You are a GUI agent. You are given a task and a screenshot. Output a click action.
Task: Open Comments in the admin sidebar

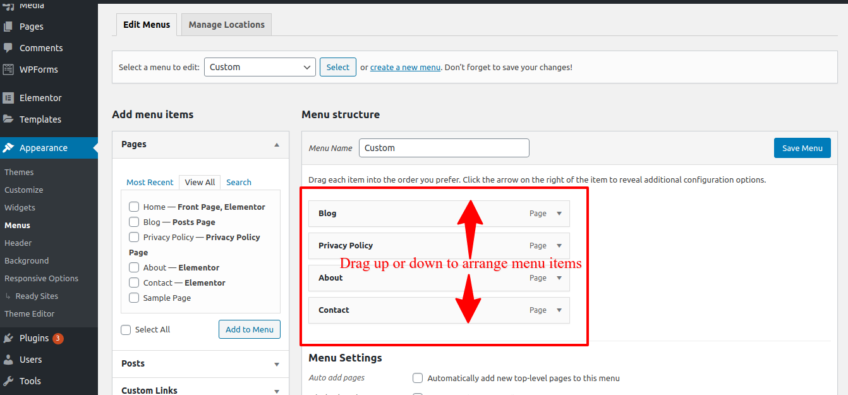[x=41, y=48]
